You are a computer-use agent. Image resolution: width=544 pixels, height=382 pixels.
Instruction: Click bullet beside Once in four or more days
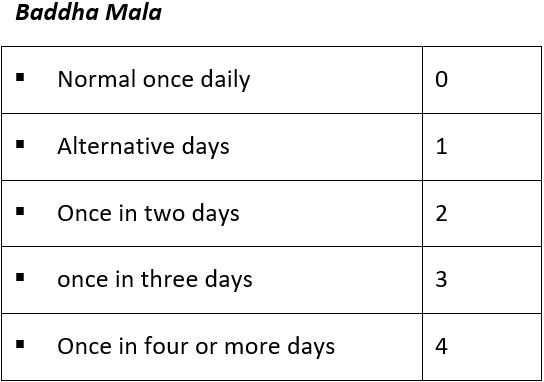click(x=20, y=344)
